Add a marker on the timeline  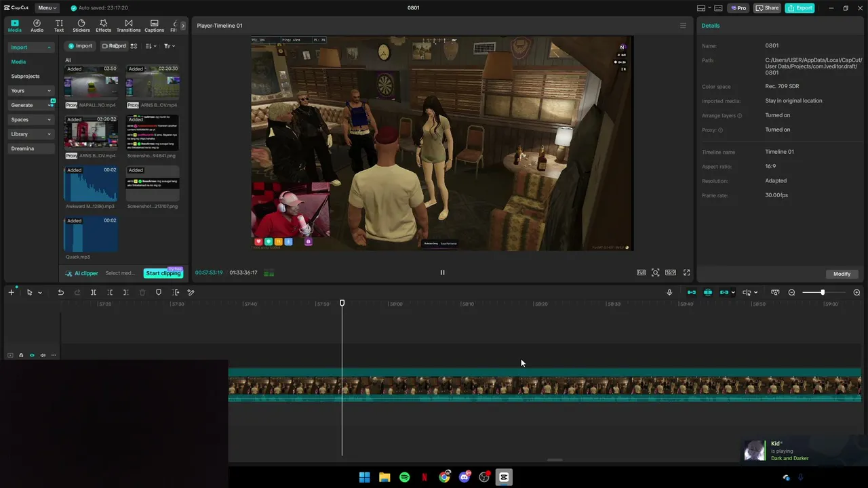click(x=159, y=292)
